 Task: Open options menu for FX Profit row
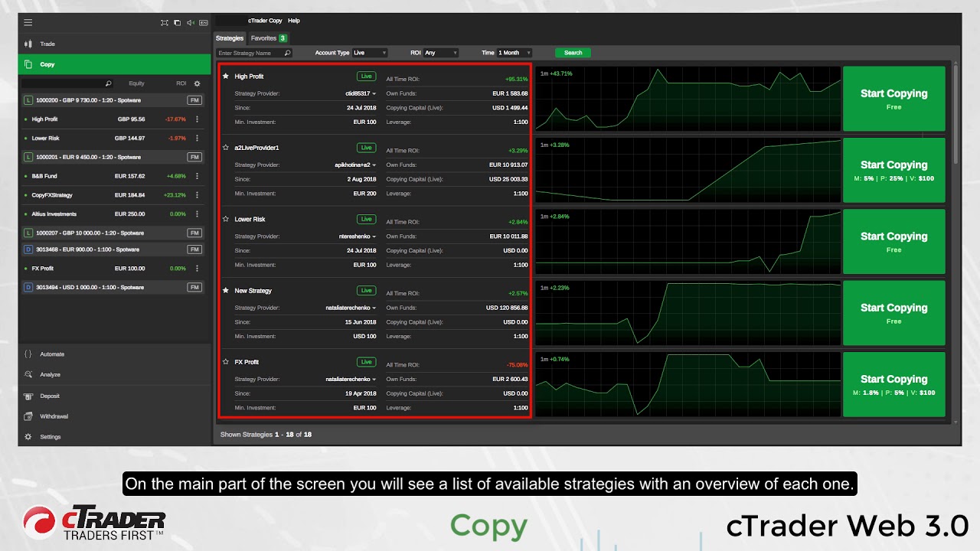[197, 269]
